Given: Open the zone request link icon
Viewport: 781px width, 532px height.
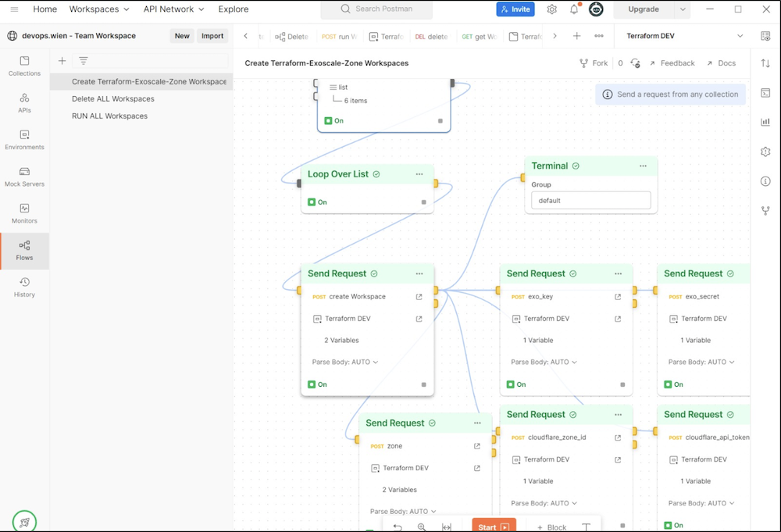Looking at the screenshot, I should (x=476, y=446).
